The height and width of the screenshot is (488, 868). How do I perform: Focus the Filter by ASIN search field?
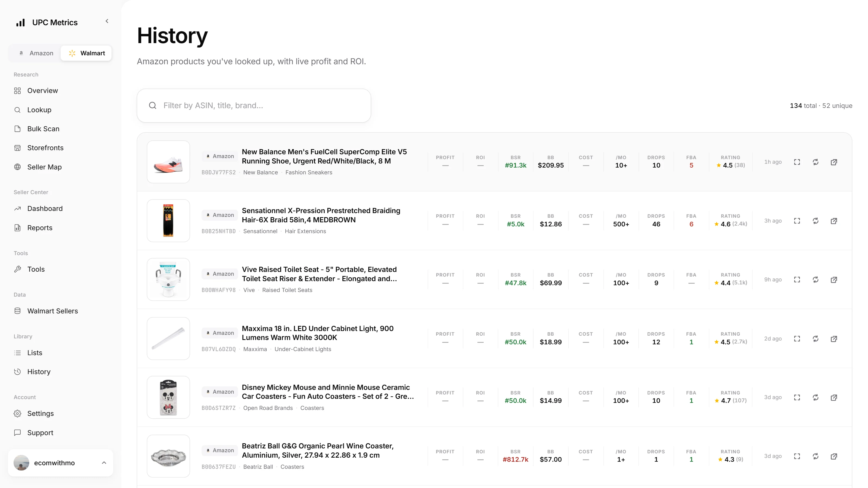click(x=254, y=106)
